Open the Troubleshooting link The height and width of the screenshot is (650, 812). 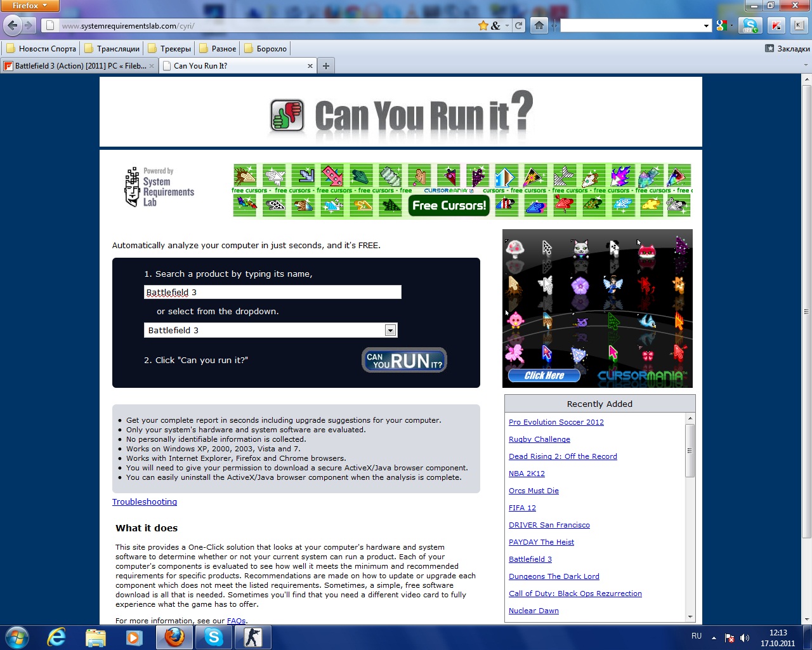point(145,501)
